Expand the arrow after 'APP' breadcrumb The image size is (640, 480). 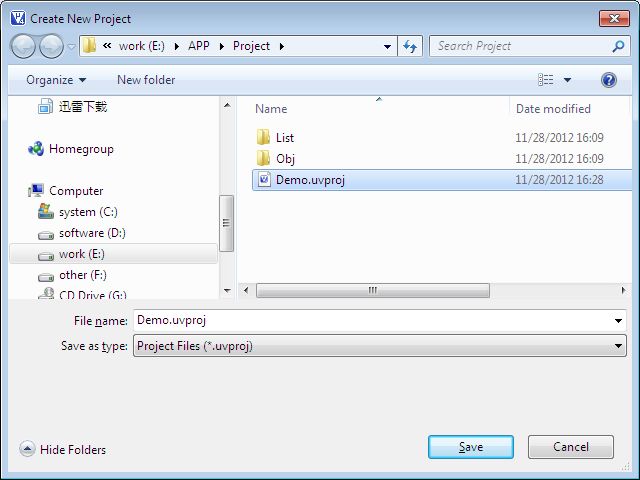point(222,47)
